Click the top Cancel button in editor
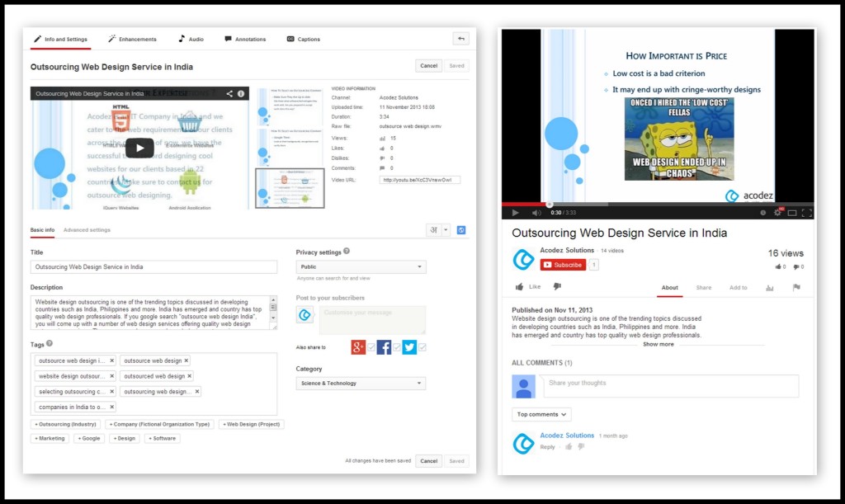Screen dimensions: 845x504 (x=428, y=66)
